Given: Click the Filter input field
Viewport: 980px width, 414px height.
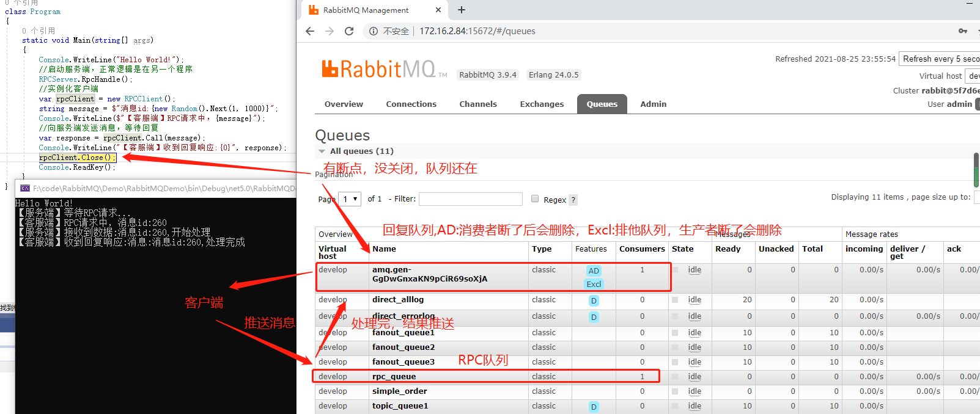Looking at the screenshot, I should (471, 199).
